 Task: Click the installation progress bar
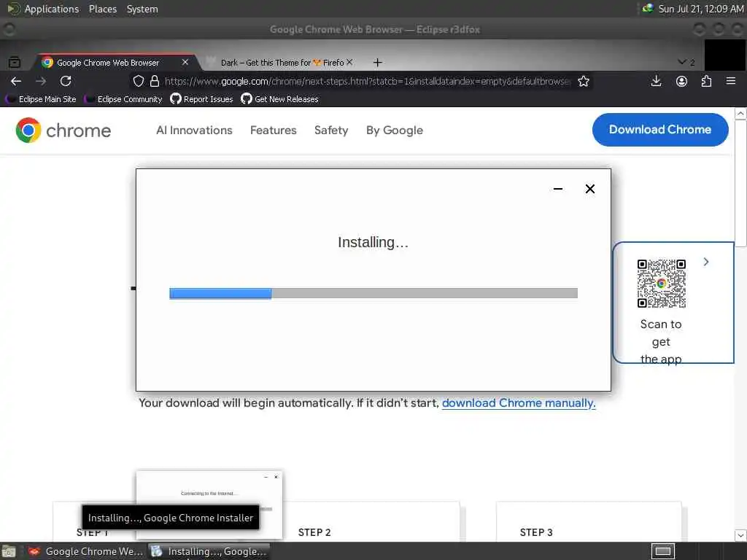(373, 293)
